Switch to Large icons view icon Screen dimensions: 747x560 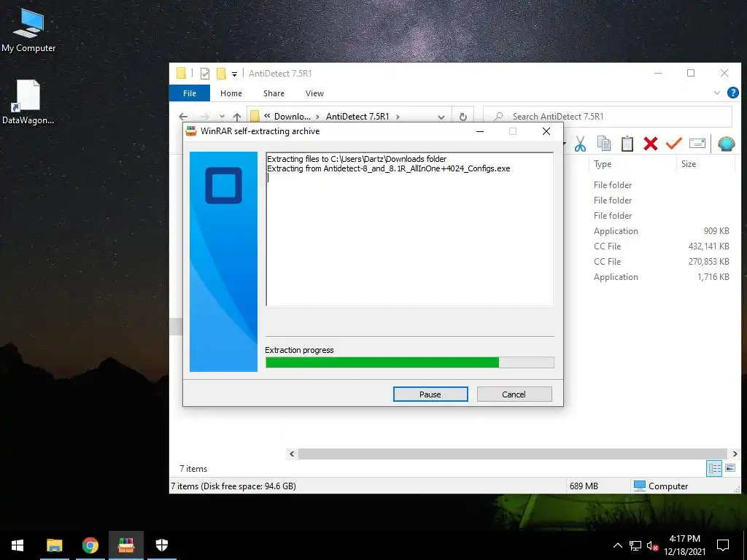tap(729, 468)
